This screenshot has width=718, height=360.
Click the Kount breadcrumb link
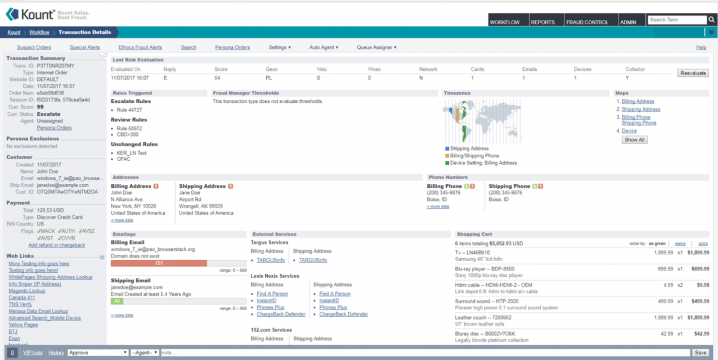(x=14, y=32)
